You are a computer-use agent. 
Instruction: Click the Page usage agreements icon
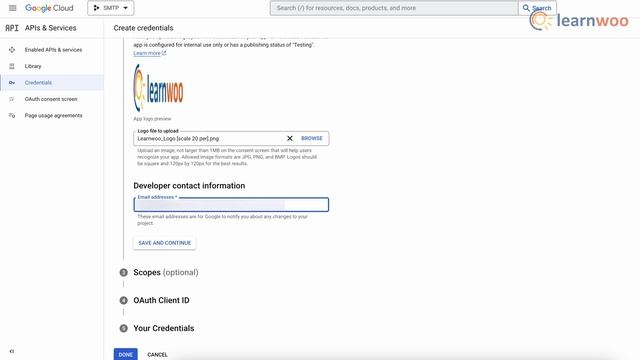(12, 116)
